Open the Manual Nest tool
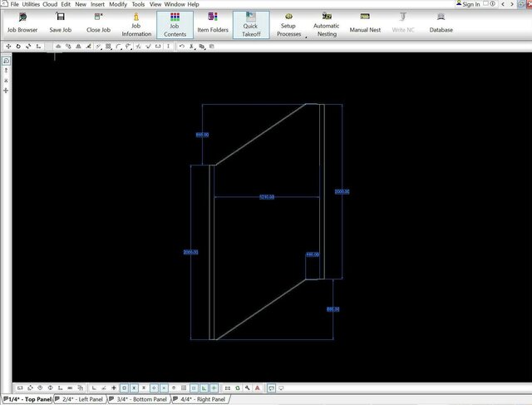Viewport: 532px width, 405px height. [365, 22]
